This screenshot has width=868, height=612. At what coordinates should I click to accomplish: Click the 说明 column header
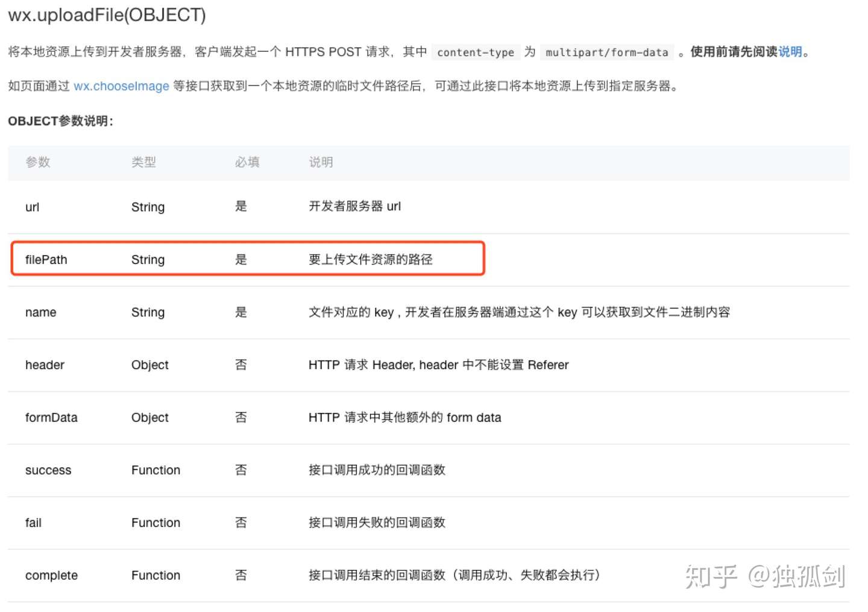tap(321, 162)
